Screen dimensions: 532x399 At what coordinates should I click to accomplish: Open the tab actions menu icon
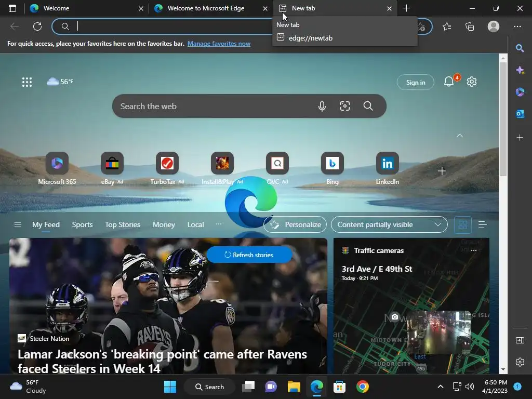coord(12,8)
